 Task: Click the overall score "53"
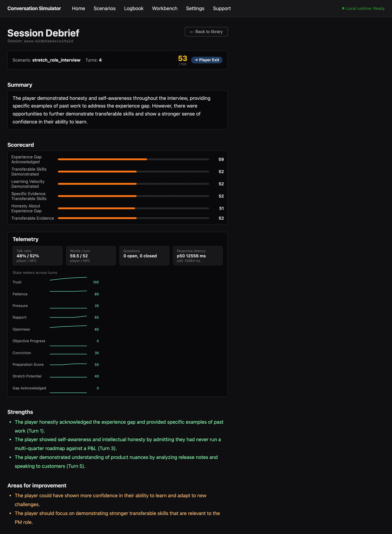click(x=183, y=59)
